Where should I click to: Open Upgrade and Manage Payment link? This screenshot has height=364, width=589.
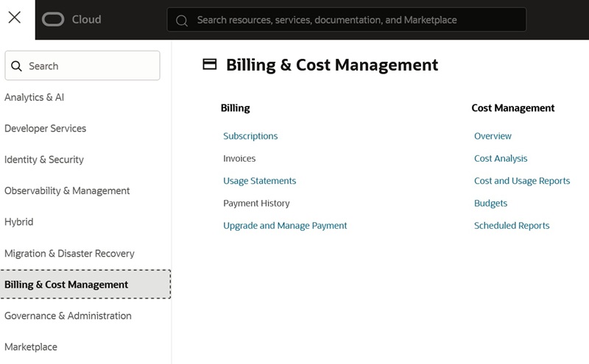[285, 226]
